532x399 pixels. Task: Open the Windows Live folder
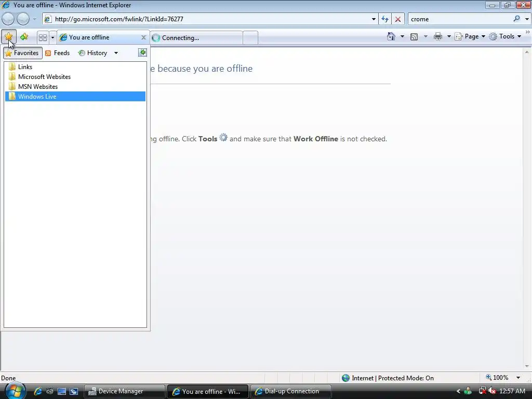[x=75, y=96]
